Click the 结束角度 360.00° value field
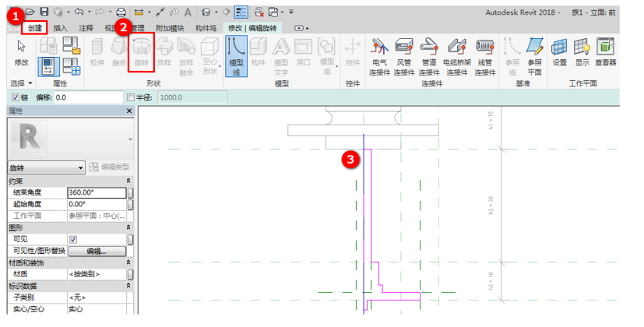This screenshot has height=327, width=644. pos(97,192)
